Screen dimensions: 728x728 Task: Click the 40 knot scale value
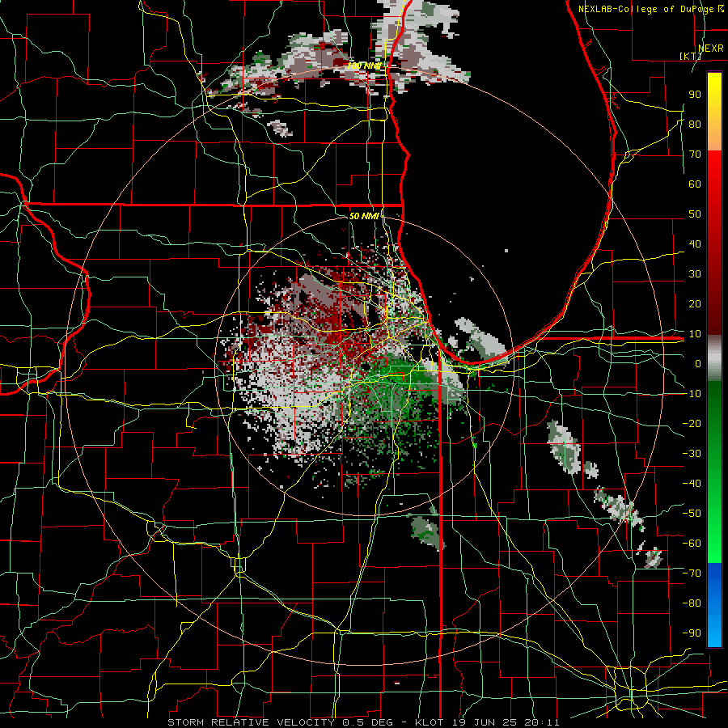[x=695, y=243]
